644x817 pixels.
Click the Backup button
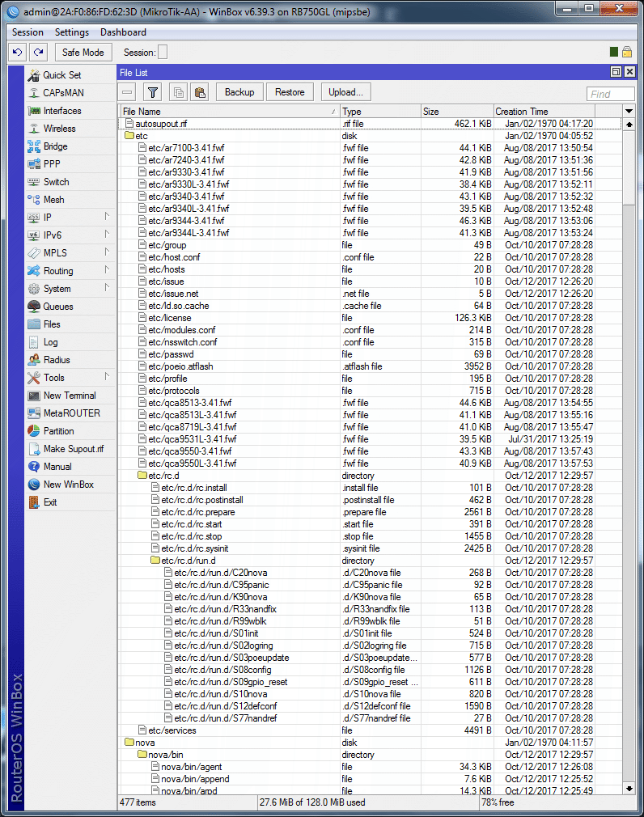[239, 92]
